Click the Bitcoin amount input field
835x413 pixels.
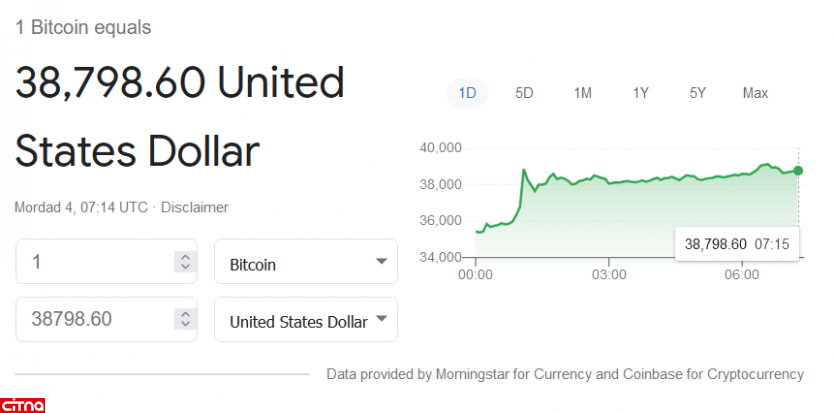pyautogui.click(x=95, y=262)
